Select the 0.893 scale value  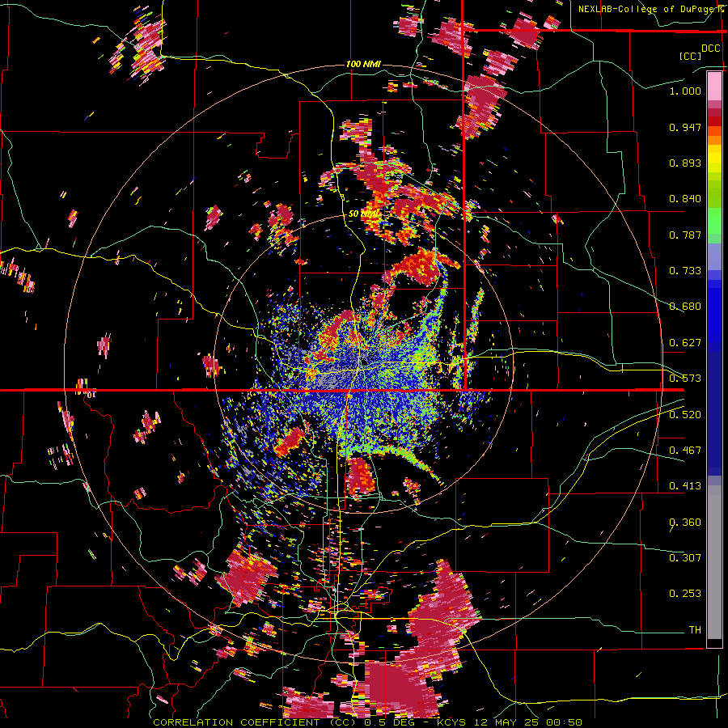(685, 163)
